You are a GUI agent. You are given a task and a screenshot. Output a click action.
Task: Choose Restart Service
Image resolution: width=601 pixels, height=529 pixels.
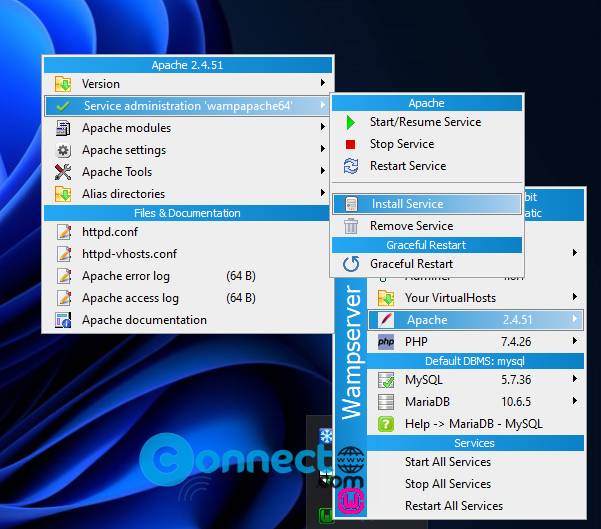coord(427,166)
